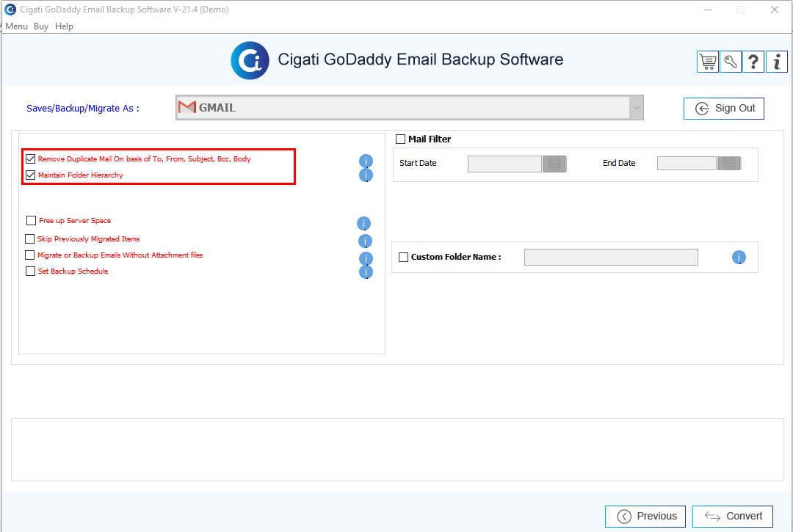Show info for Free up Server Space
793x532 pixels.
(x=363, y=223)
